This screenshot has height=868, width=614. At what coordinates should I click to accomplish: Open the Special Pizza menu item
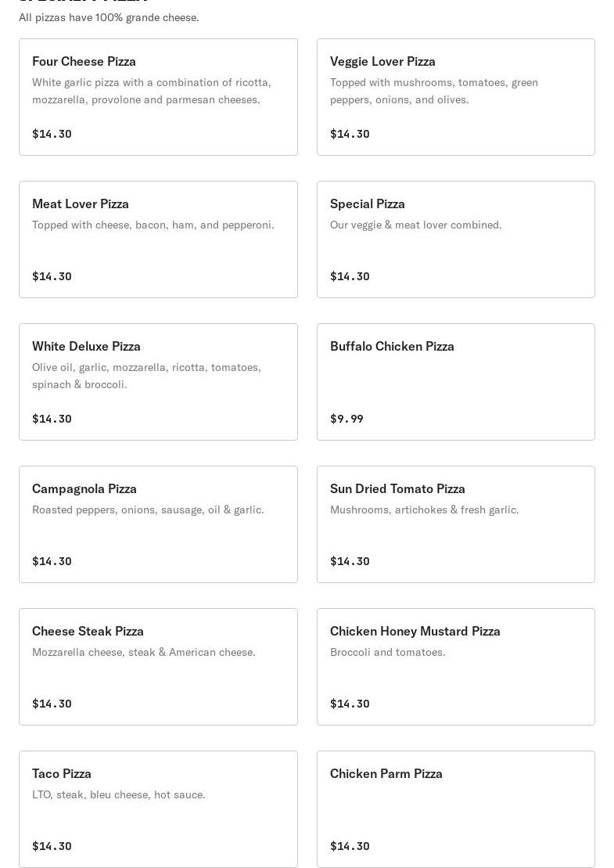click(455, 240)
